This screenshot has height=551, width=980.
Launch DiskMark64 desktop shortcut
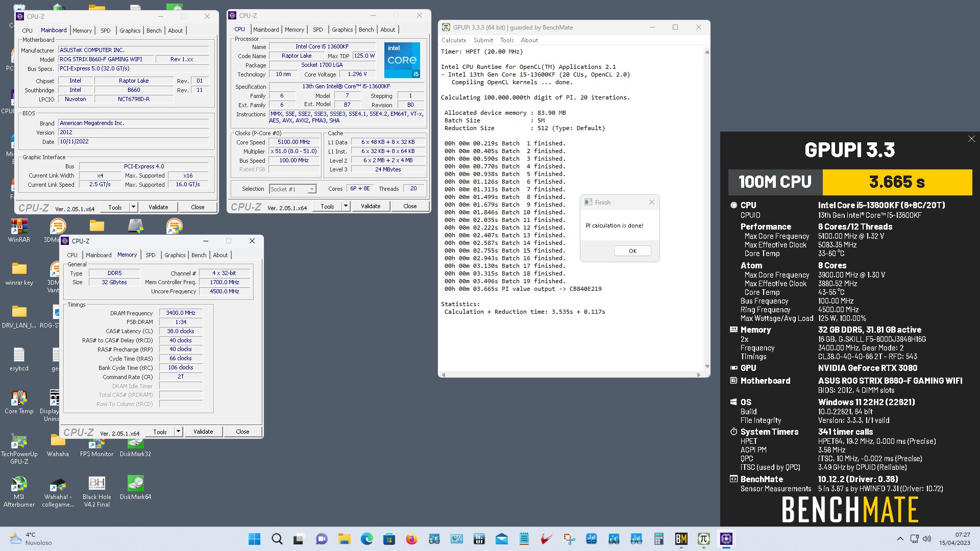135,487
